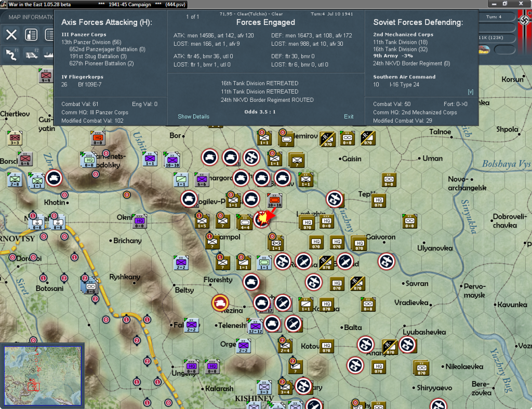
Task: Click the Show Details link
Action: (193, 116)
